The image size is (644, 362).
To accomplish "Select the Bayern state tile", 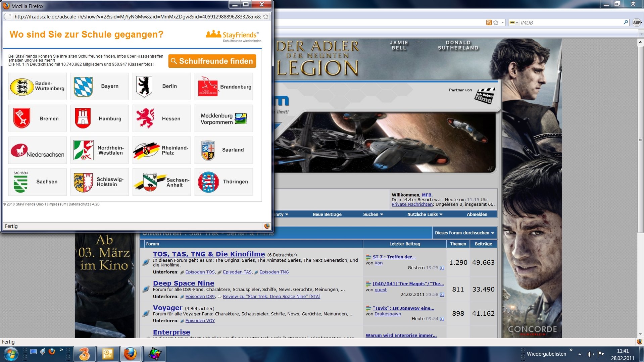I will coord(99,87).
